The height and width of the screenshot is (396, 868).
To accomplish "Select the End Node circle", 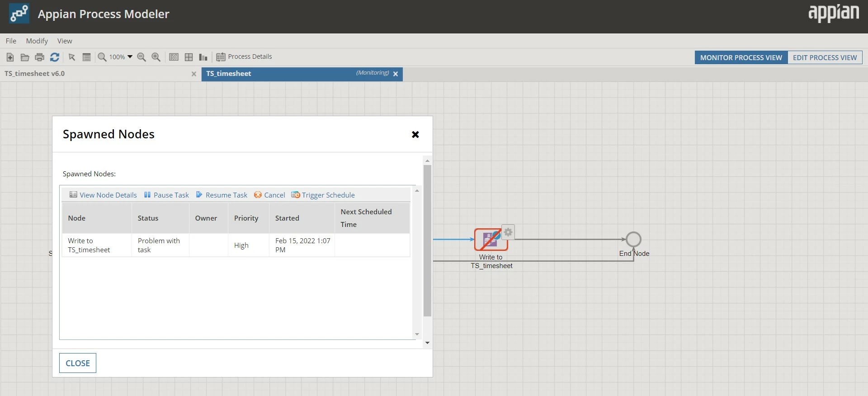I will click(634, 239).
